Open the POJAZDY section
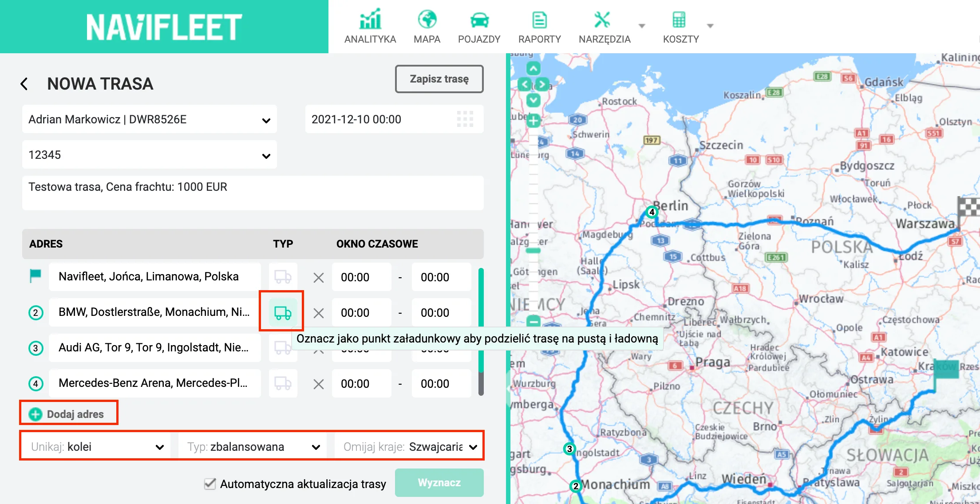 479,27
